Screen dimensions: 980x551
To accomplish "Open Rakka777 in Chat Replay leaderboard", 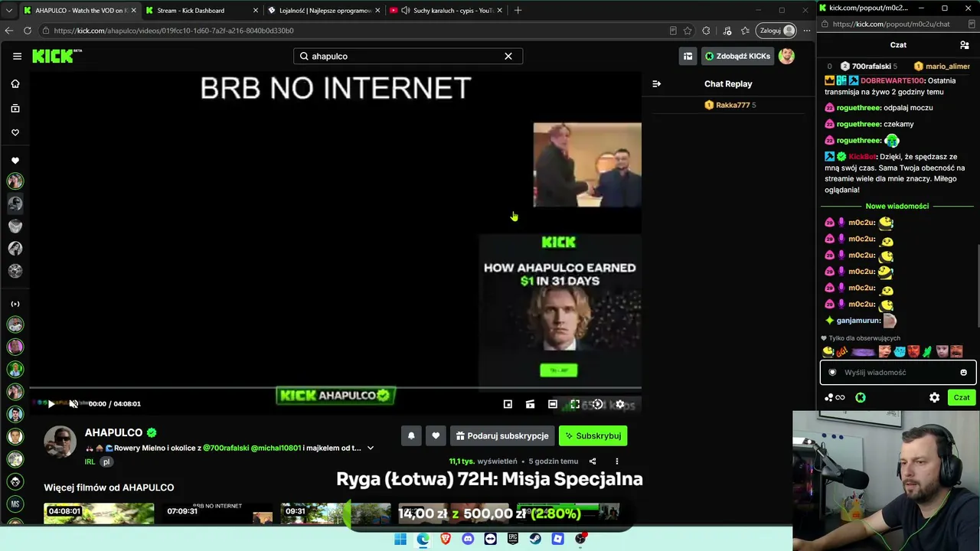I will coord(730,105).
